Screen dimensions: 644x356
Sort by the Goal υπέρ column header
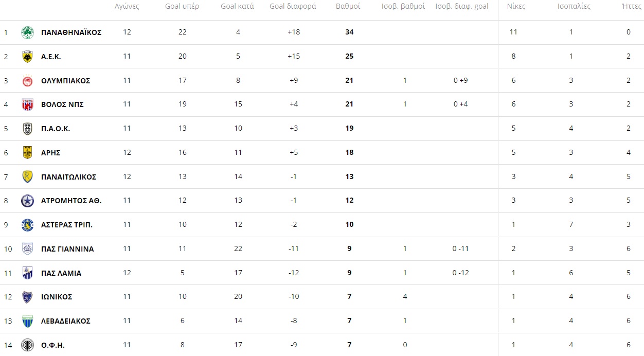click(x=182, y=7)
